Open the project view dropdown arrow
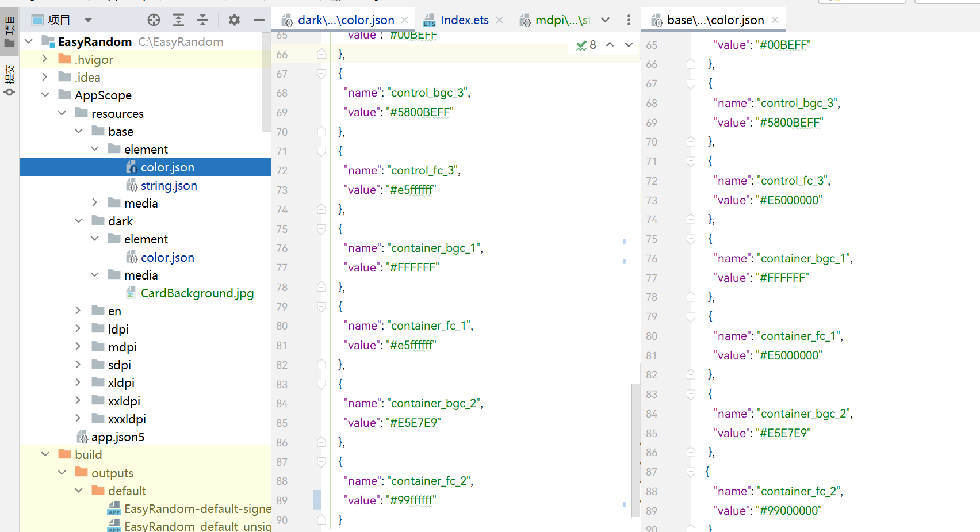The image size is (980, 532). coord(88,20)
